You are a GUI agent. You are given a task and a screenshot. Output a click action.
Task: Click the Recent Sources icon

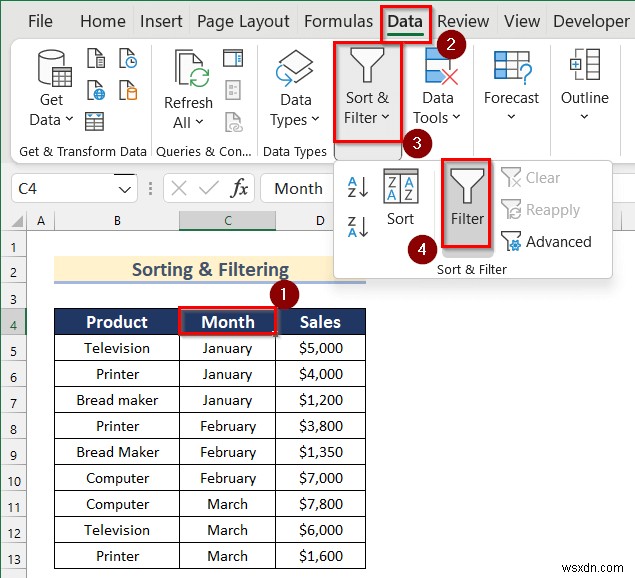click(x=128, y=58)
